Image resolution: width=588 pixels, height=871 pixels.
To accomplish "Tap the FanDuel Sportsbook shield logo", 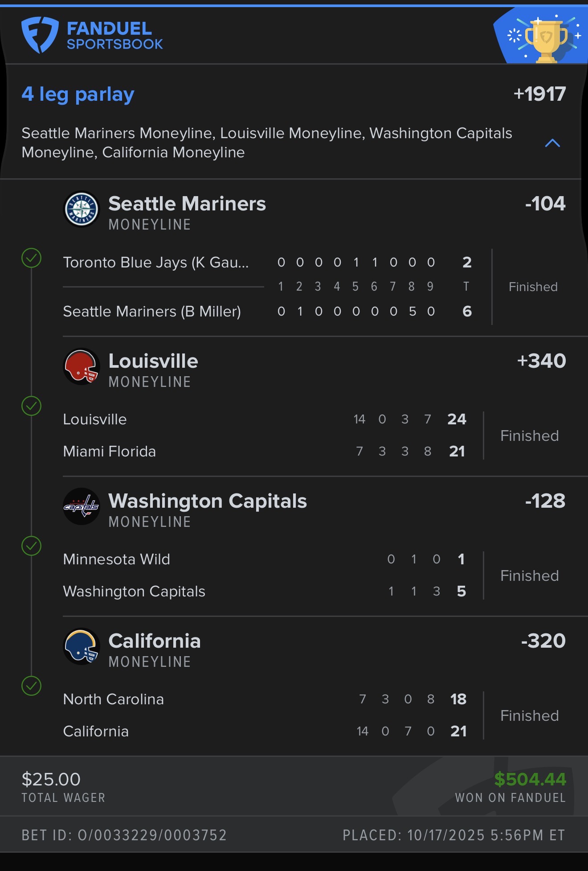I will pyautogui.click(x=40, y=35).
